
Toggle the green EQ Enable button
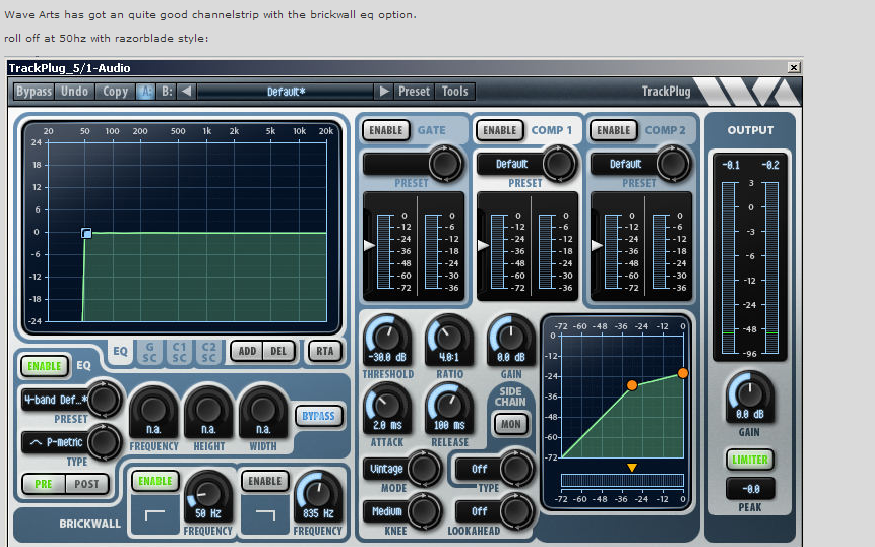click(x=44, y=366)
